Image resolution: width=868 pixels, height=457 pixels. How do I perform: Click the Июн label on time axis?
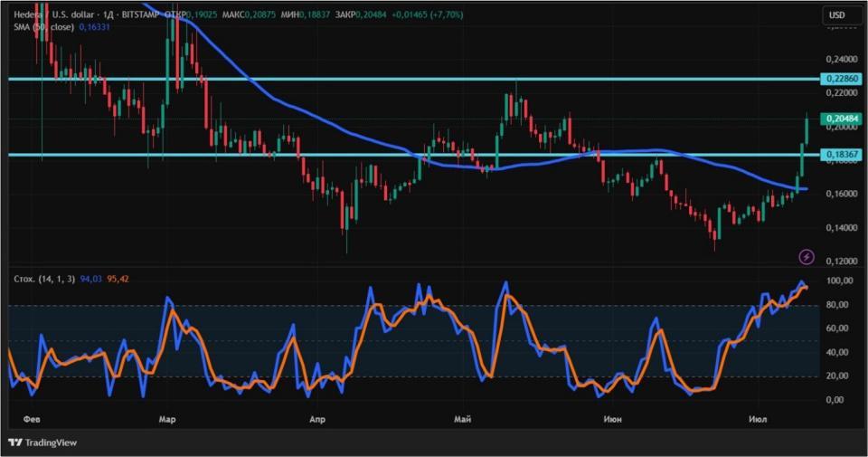613,419
